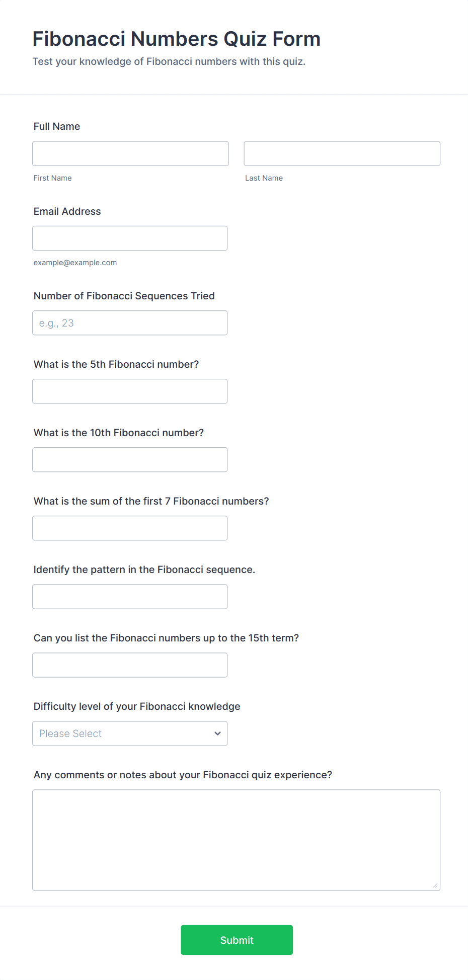Click the Fibonacci Sequences Tried number field
The width and height of the screenshot is (468, 980).
[130, 322]
